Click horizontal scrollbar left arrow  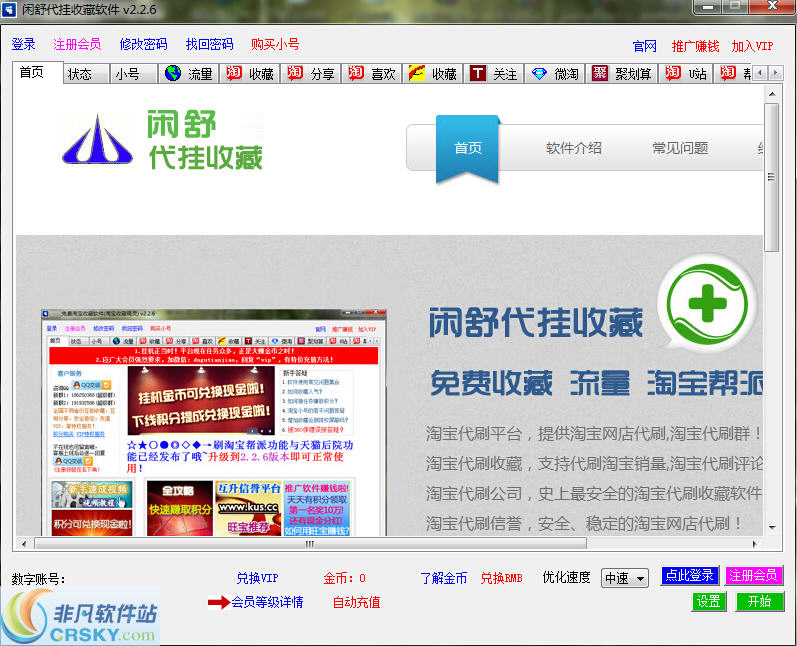click(x=24, y=544)
